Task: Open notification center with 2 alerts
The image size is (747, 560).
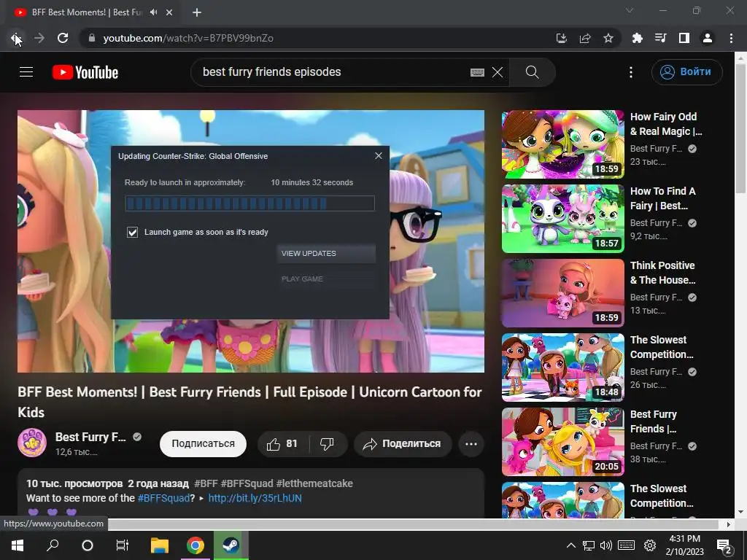Action: tap(724, 545)
